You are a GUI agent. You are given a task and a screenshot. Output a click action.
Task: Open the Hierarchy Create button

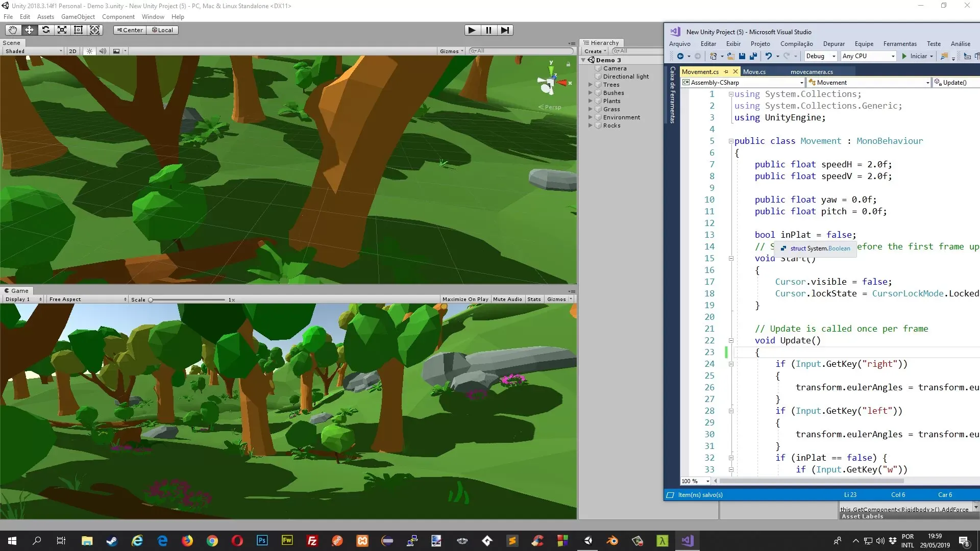[x=595, y=51]
